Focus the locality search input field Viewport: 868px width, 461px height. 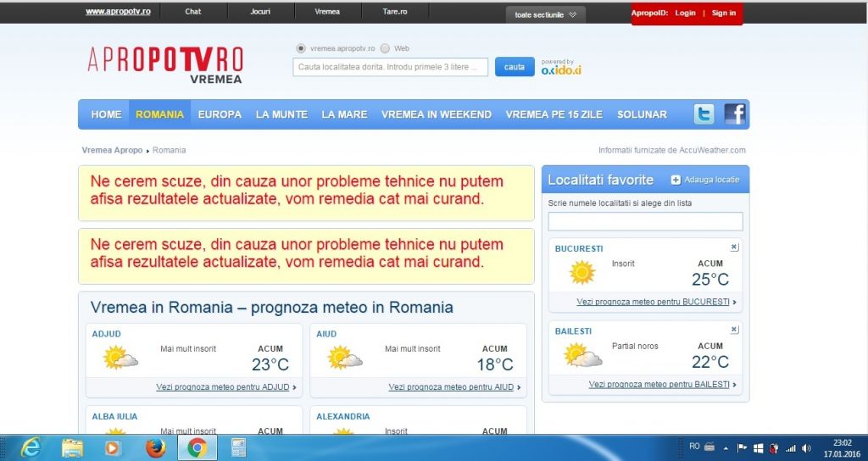coord(390,67)
